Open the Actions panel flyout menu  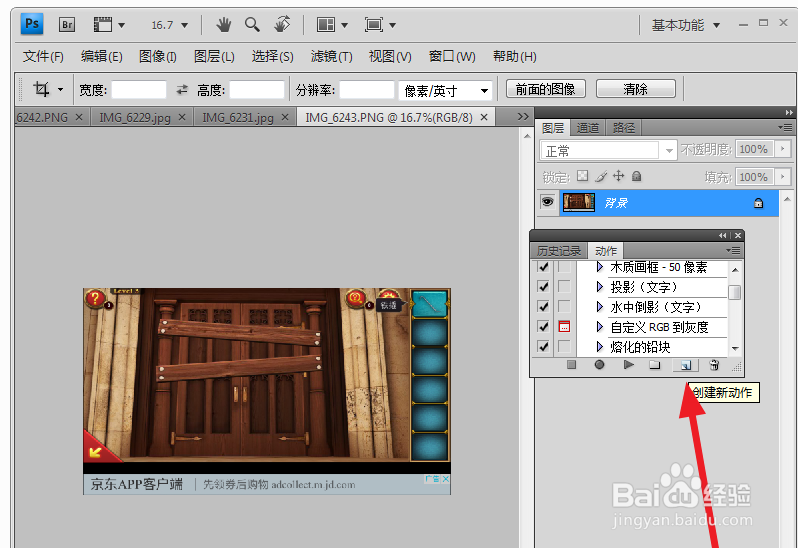[x=733, y=250]
